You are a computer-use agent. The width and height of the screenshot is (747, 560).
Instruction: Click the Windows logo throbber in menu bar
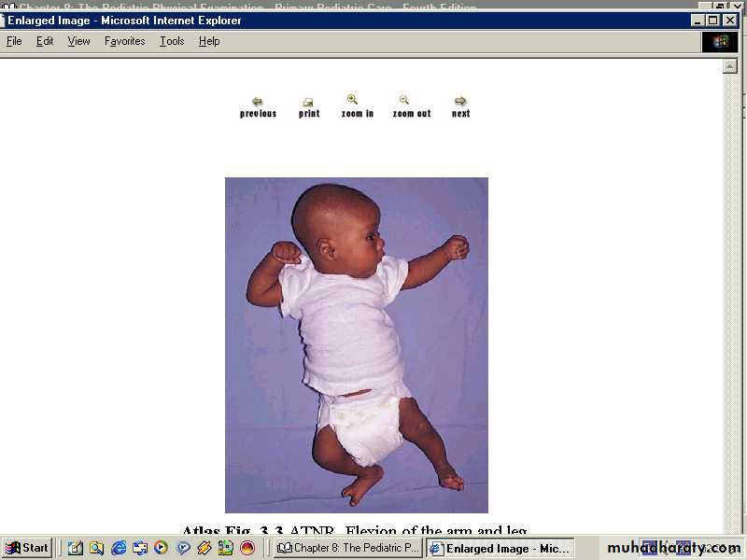point(719,41)
